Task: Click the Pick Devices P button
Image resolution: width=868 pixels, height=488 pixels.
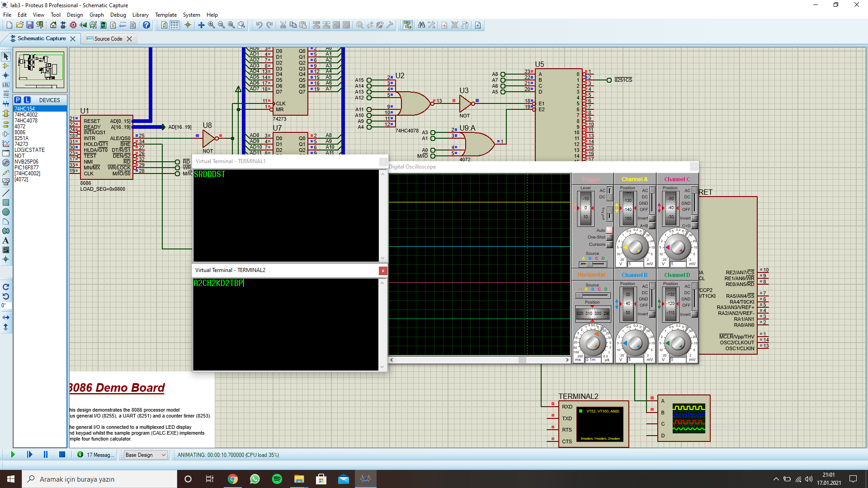Action: (18, 100)
